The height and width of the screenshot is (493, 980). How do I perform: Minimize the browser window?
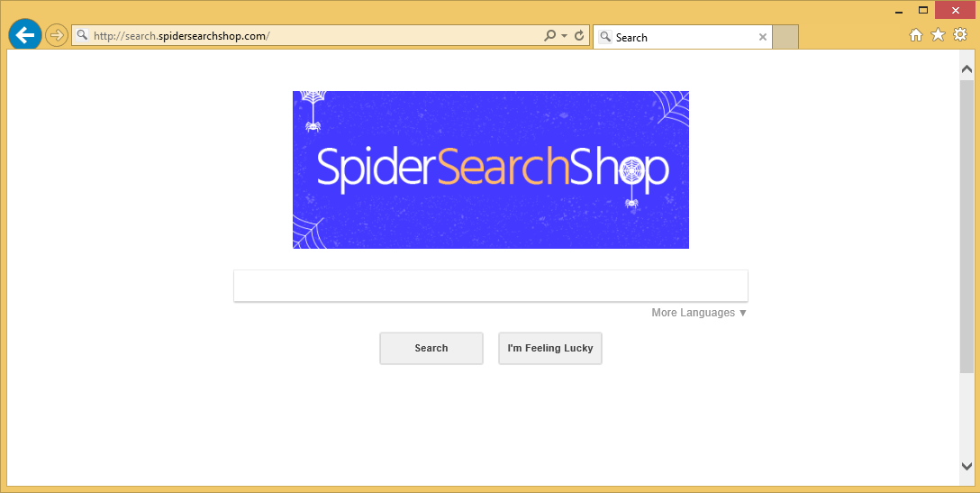899,11
